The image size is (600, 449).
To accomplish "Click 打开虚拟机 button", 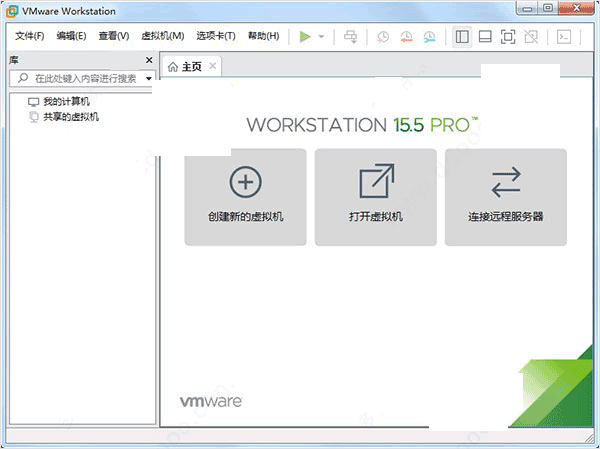I will (375, 197).
